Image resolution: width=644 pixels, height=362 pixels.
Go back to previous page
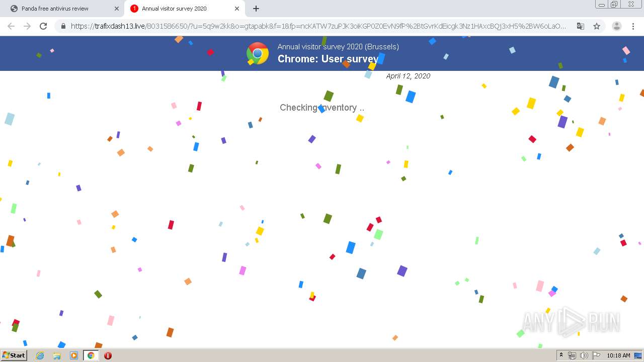point(11,26)
